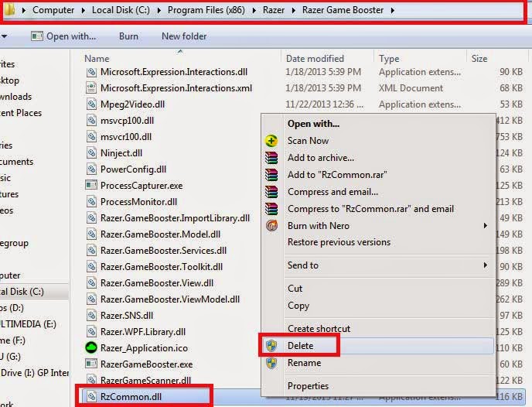Choose Delete in context menu
This screenshot has width=532, height=407.
tap(300, 346)
